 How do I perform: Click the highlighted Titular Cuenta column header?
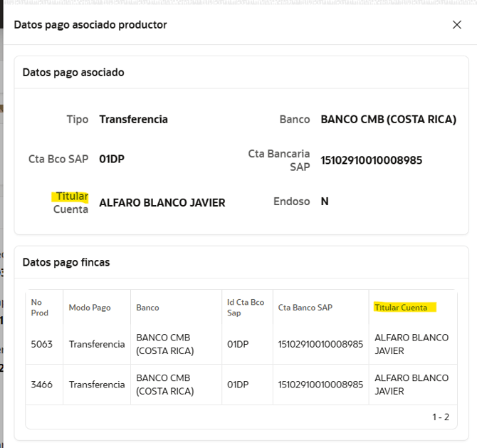tap(401, 308)
